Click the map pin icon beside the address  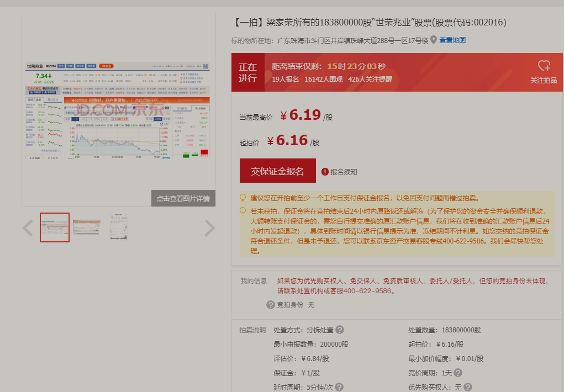[434, 40]
